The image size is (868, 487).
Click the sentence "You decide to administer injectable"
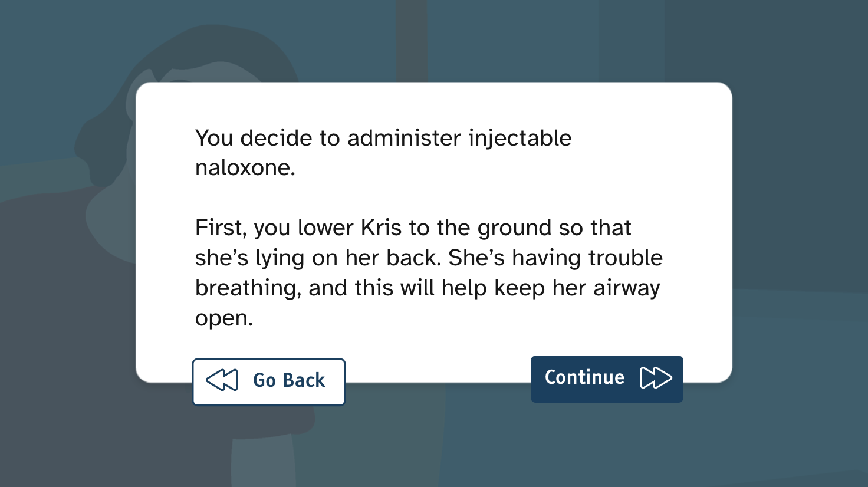pos(383,138)
